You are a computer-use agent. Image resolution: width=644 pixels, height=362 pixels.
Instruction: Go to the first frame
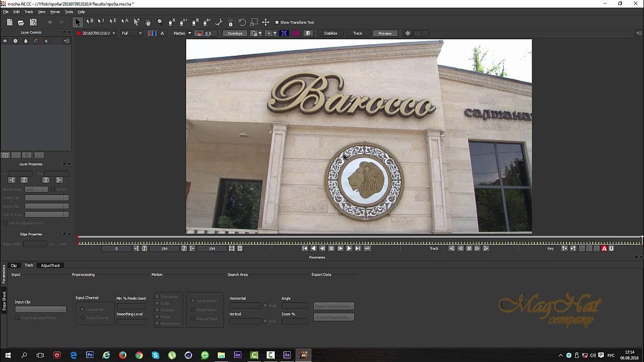tap(305, 248)
